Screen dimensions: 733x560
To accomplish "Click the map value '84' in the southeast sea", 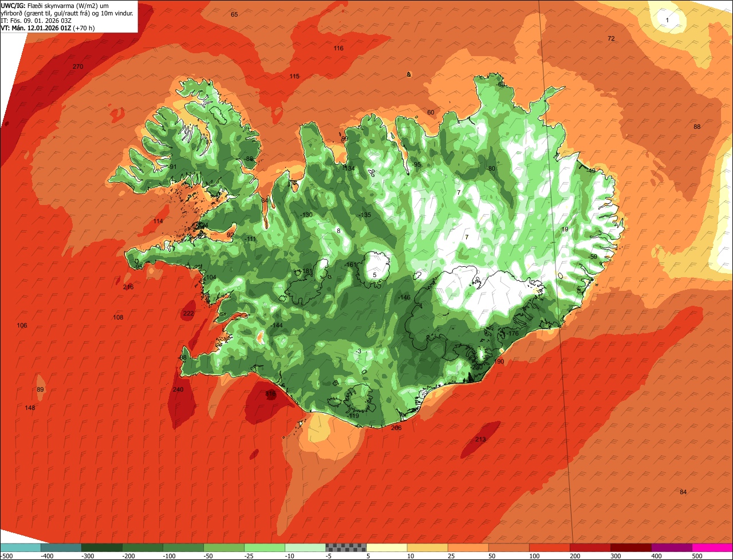I will (x=683, y=492).
